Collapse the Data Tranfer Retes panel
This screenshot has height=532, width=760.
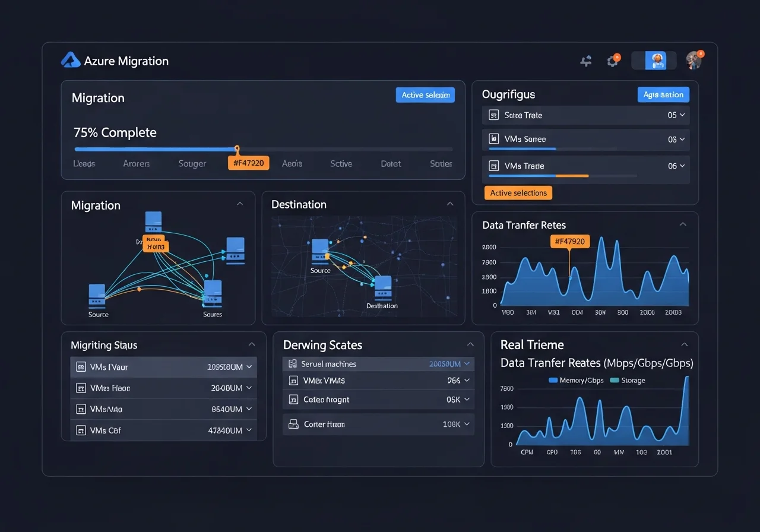683,224
